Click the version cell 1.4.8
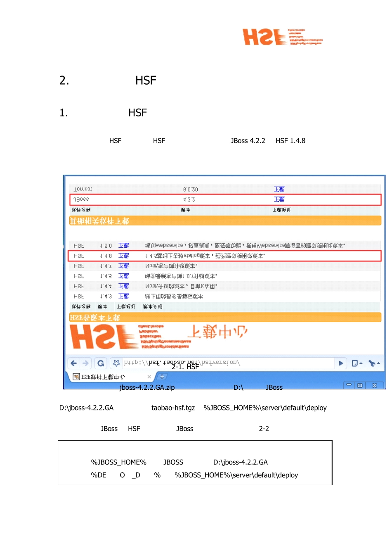The height and width of the screenshot is (555, 392). coord(106,256)
